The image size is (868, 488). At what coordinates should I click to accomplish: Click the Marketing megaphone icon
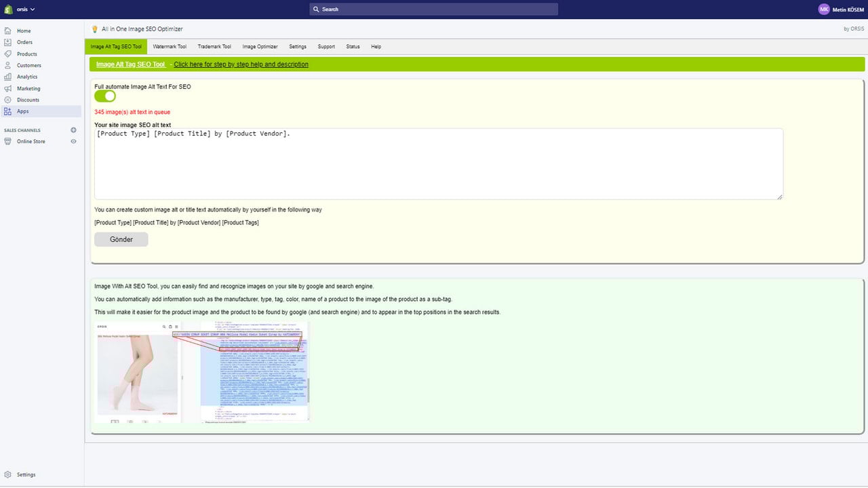[7, 88]
